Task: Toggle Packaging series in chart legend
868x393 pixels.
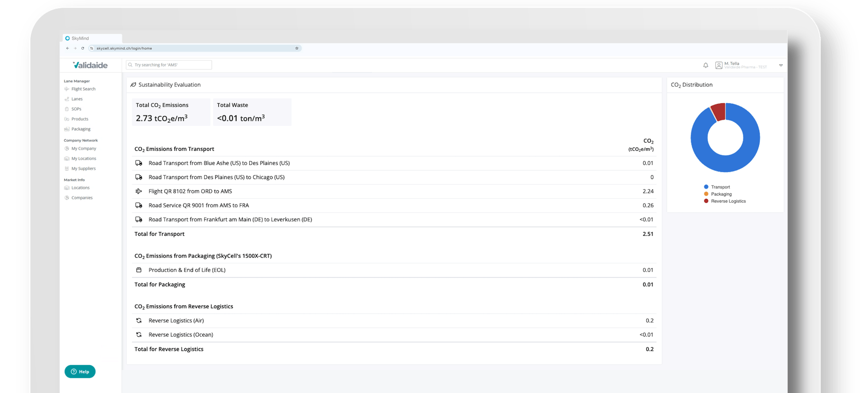Action: (721, 194)
